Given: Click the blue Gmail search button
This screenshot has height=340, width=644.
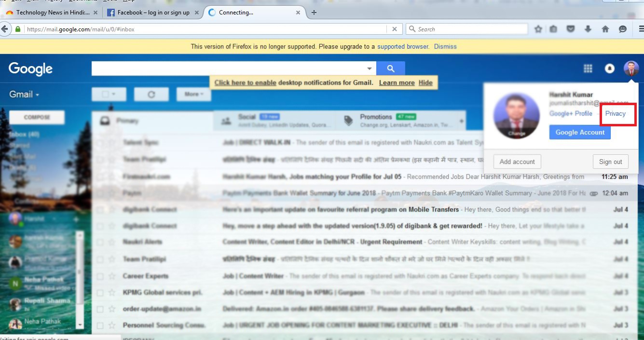Looking at the screenshot, I should coord(391,69).
